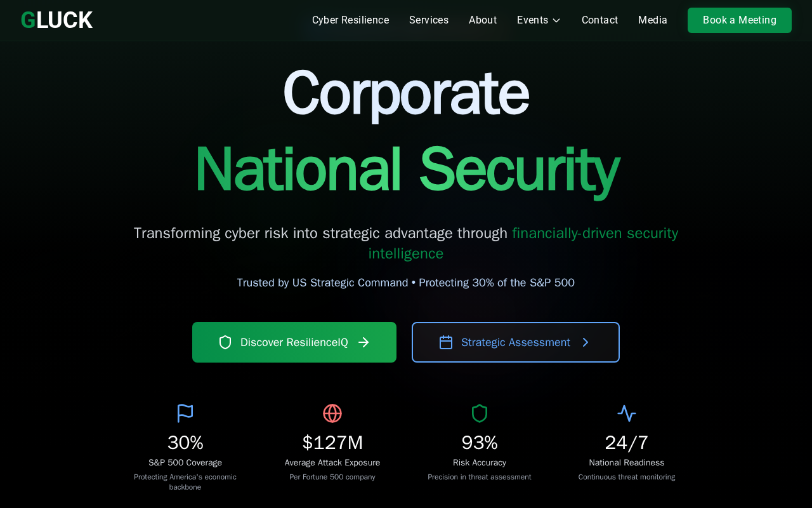The height and width of the screenshot is (508, 812).
Task: Click the Strategic Assessment button
Action: pos(515,342)
